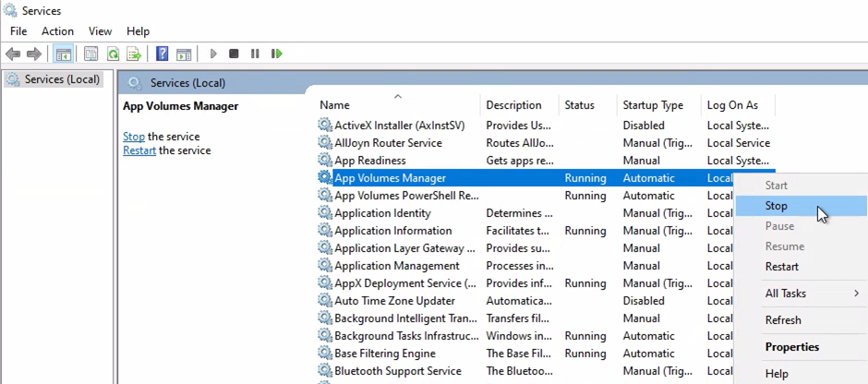Choose Stop in the context menu
This screenshot has width=868, height=384.
(x=776, y=206)
